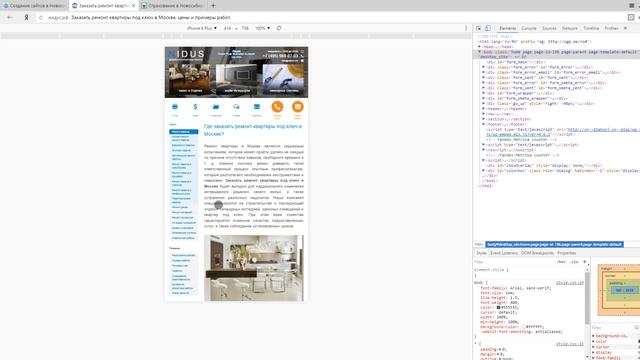Expand the head element in DOM tree
This screenshot has height=360, width=640.
click(480, 47)
